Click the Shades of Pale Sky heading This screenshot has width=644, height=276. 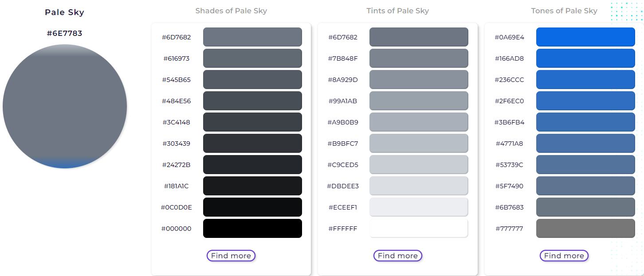[x=231, y=11]
